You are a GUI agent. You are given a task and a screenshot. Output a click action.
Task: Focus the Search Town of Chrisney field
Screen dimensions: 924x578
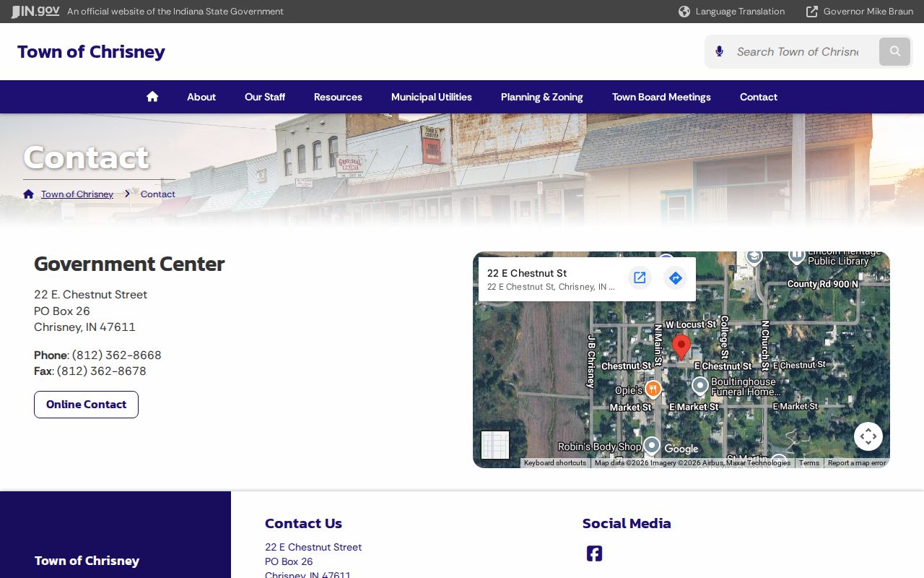[x=798, y=51]
